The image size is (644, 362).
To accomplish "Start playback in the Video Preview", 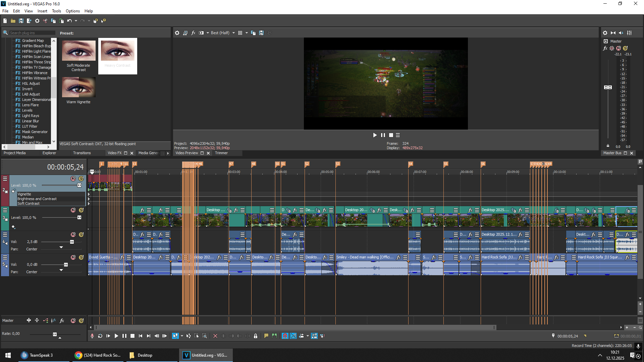I will click(x=375, y=135).
